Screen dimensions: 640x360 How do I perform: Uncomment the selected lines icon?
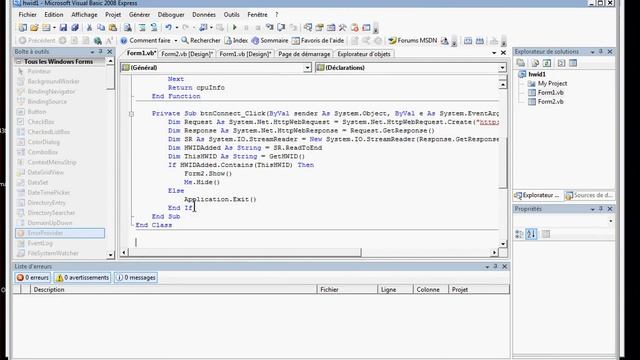[x=154, y=27]
